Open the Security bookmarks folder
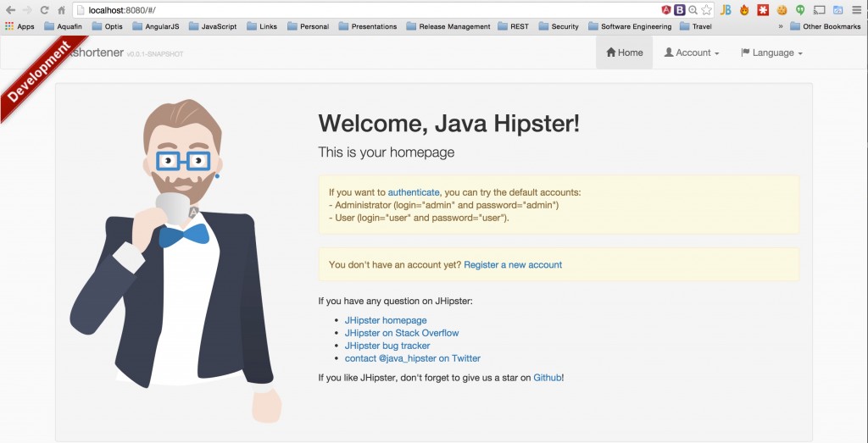868x443 pixels. pos(559,26)
